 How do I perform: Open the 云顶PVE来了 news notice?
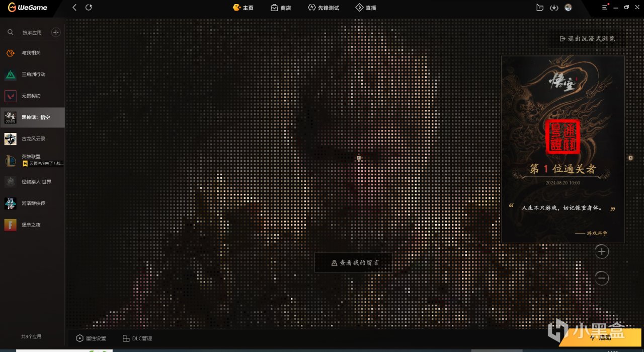pos(43,164)
